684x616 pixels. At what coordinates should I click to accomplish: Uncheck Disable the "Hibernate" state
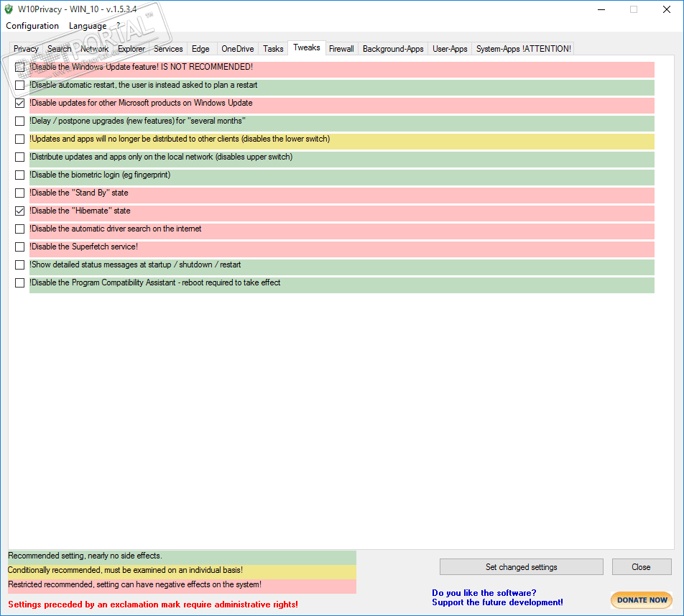pyautogui.click(x=19, y=211)
